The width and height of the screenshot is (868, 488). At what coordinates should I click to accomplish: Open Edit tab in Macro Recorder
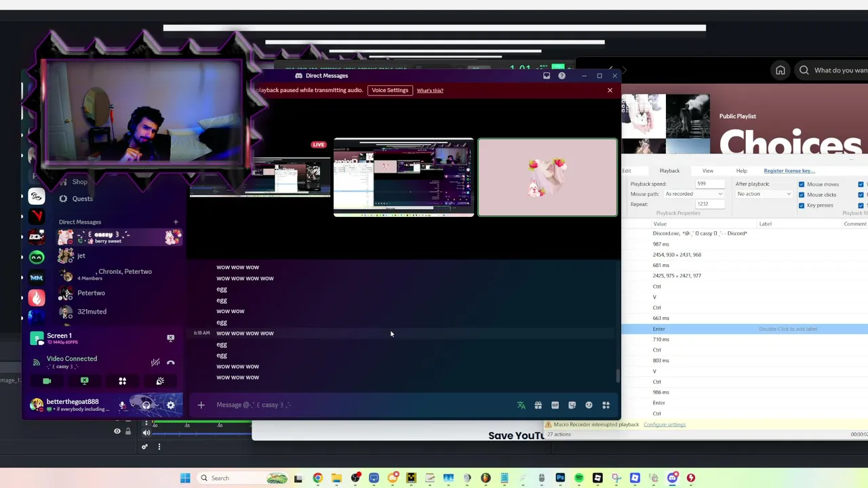pyautogui.click(x=627, y=171)
